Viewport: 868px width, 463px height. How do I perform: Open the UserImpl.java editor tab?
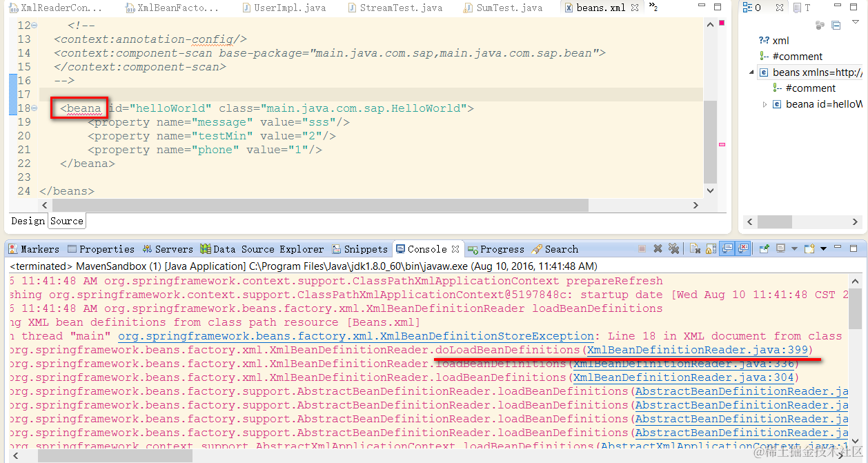(283, 8)
